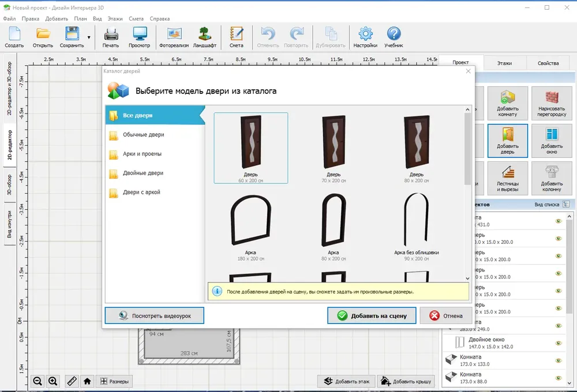Open the Этажи menu

pyautogui.click(x=115, y=18)
